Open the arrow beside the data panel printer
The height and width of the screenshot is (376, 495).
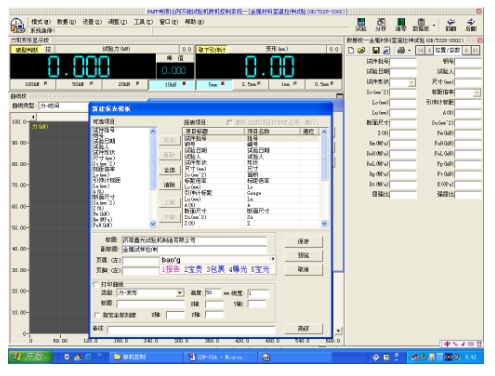(x=409, y=50)
